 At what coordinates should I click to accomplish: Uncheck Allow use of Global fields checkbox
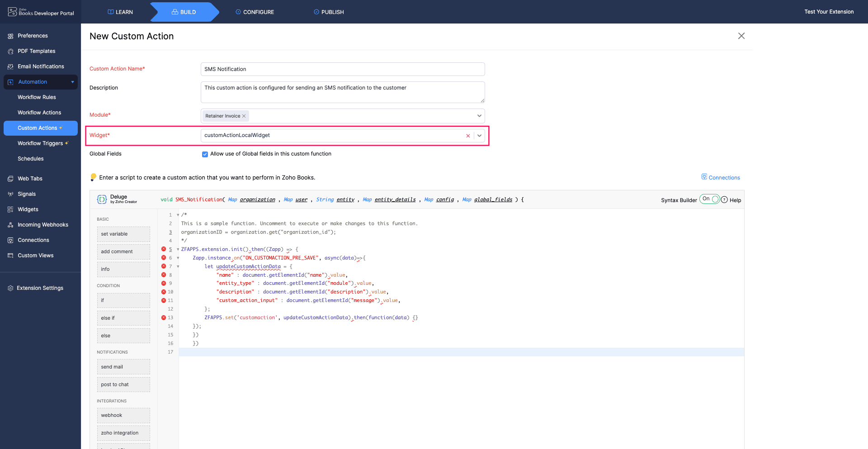pos(205,154)
